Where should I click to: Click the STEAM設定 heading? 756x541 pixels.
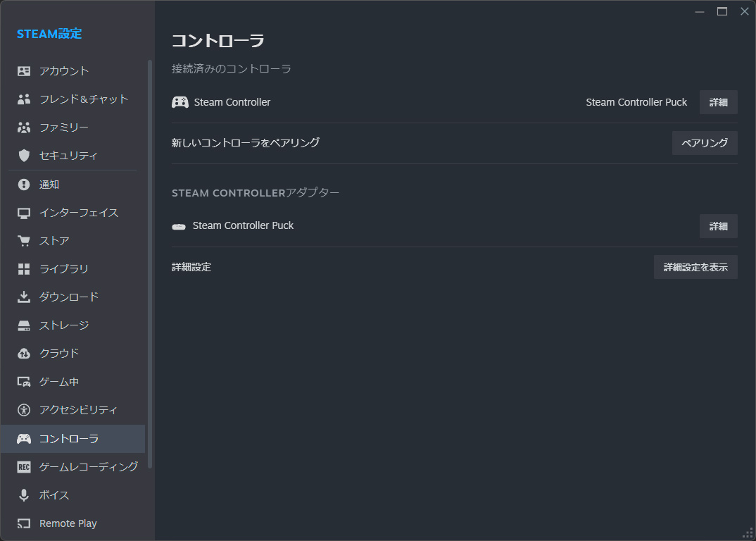(x=49, y=34)
